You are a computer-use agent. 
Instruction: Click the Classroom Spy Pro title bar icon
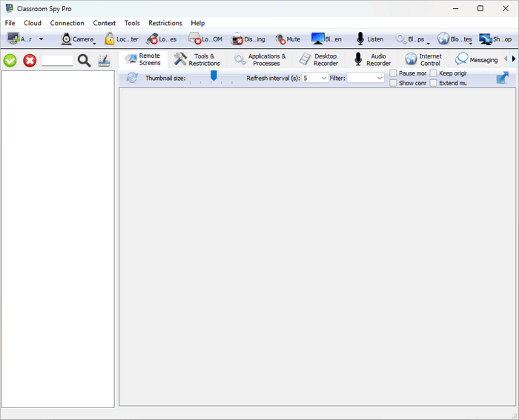tap(9, 8)
